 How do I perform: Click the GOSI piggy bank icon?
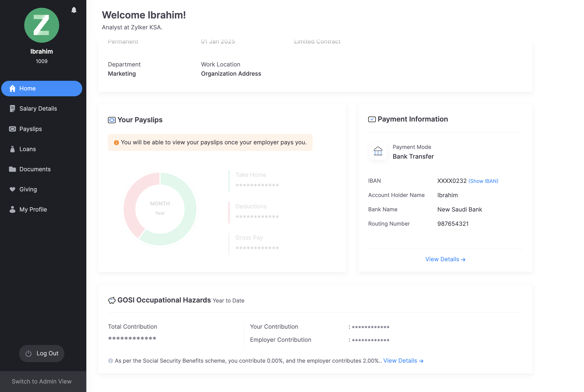pos(112,300)
